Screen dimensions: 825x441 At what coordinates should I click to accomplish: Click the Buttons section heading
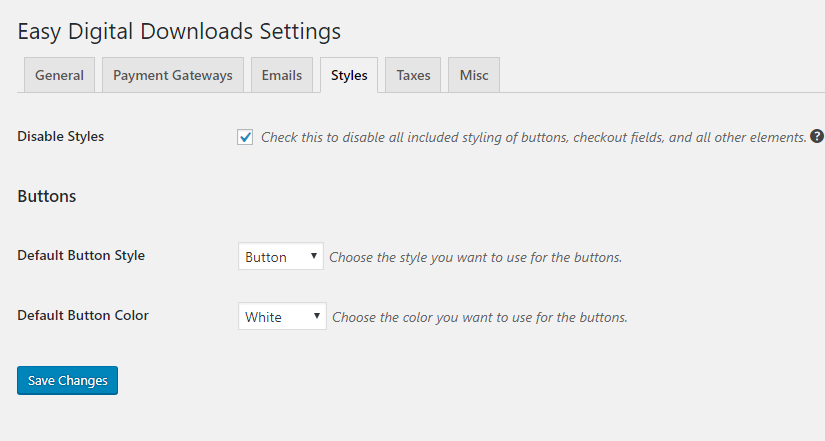47,196
